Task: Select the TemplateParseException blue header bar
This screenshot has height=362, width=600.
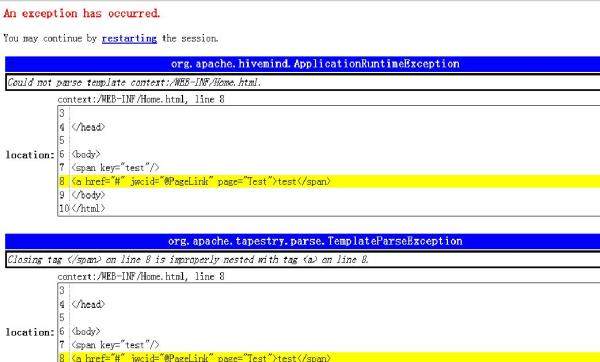Action: [x=302, y=241]
